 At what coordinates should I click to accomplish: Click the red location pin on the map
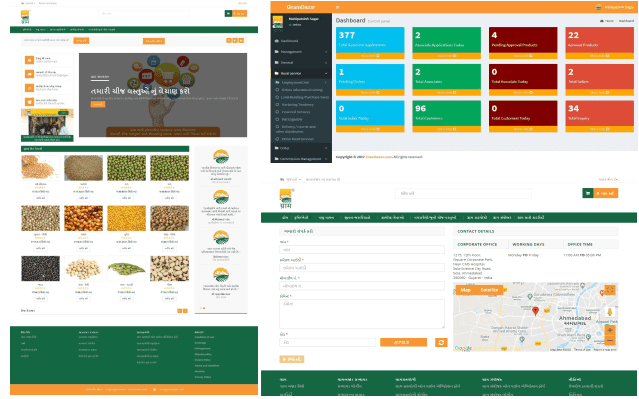click(535, 311)
